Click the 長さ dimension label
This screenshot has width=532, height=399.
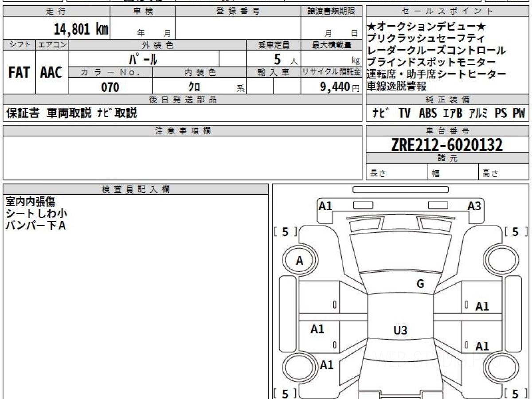(378, 173)
